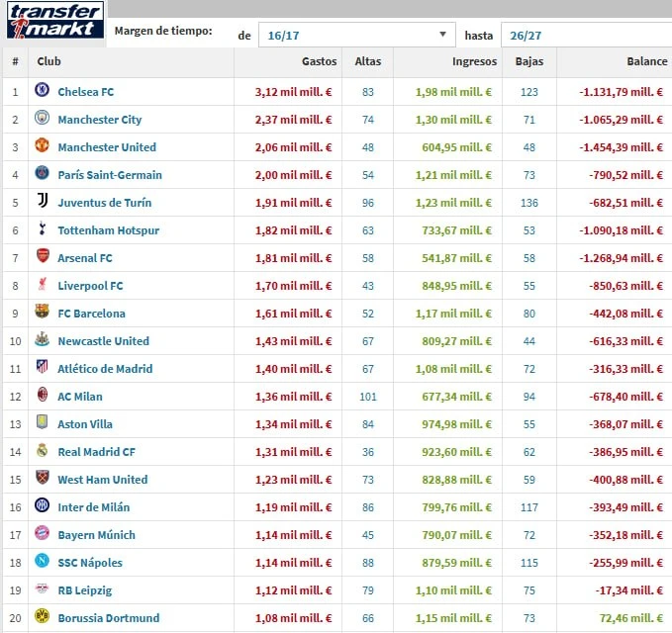Click Juventus's 136 Bajas count
The height and width of the screenshot is (633, 672).
(529, 203)
